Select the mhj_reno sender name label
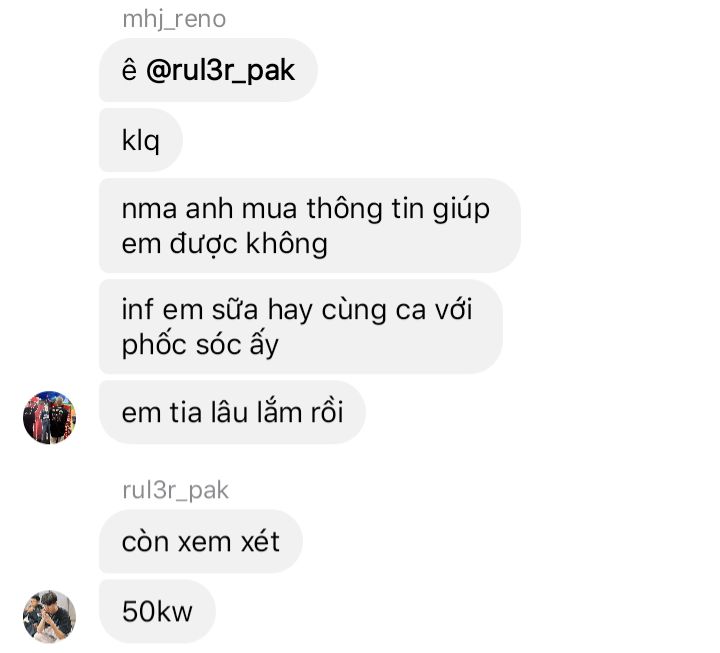Screen dimensions: 720x653 [x=174, y=19]
